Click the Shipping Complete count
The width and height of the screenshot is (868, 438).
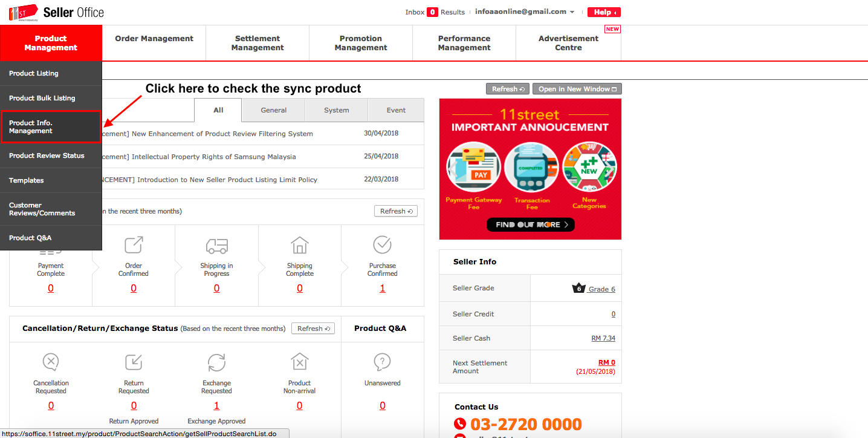[300, 289]
